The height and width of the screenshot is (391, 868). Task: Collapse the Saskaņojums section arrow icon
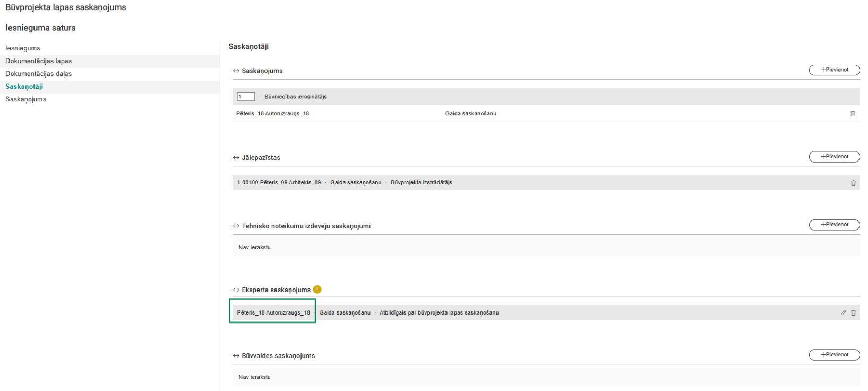coord(236,71)
